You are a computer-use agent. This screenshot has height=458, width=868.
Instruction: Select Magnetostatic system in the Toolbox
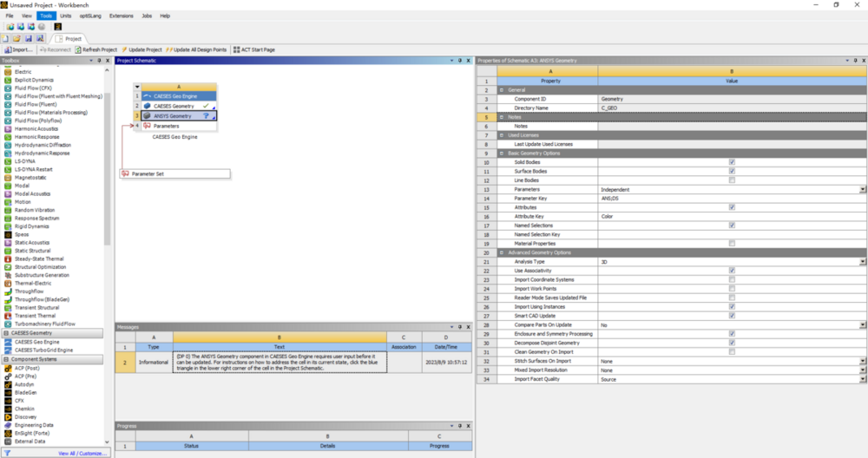(30, 178)
